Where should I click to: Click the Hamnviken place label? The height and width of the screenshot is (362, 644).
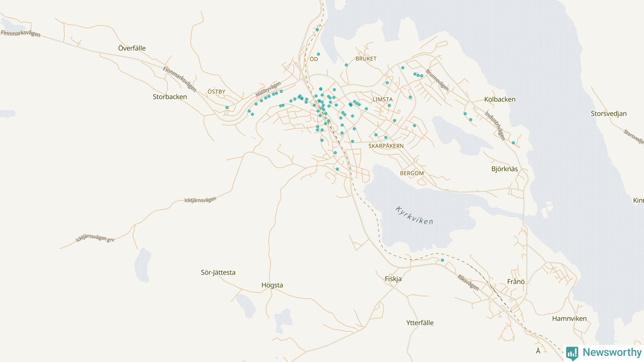(569, 319)
